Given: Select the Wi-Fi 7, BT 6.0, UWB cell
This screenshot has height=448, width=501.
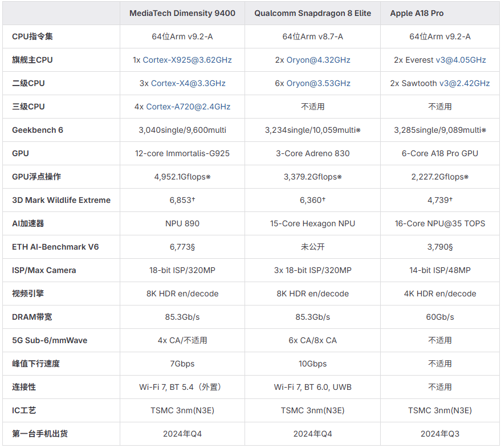Looking at the screenshot, I should [x=313, y=387].
